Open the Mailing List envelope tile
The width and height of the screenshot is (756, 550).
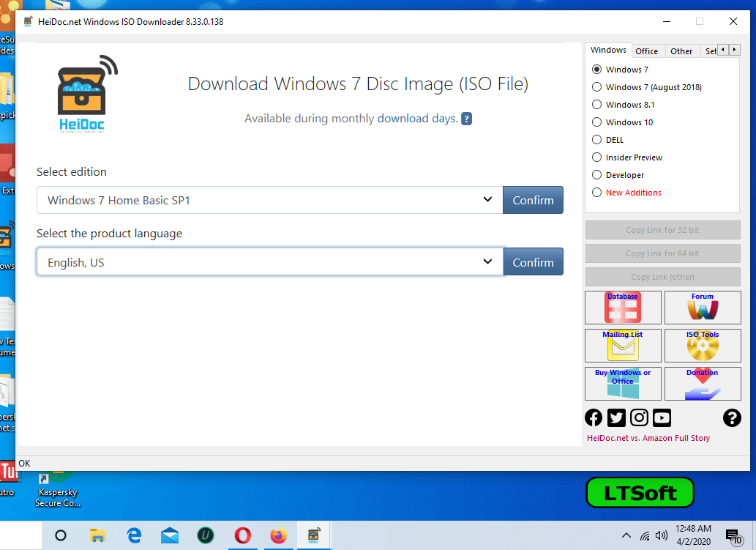point(623,346)
